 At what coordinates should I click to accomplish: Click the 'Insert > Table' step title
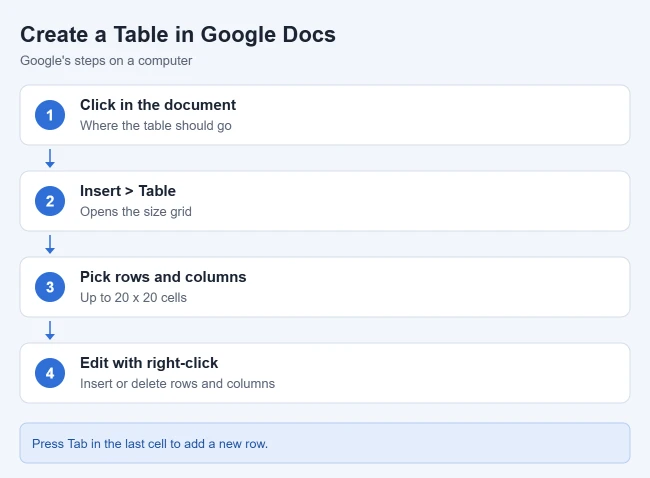(128, 191)
